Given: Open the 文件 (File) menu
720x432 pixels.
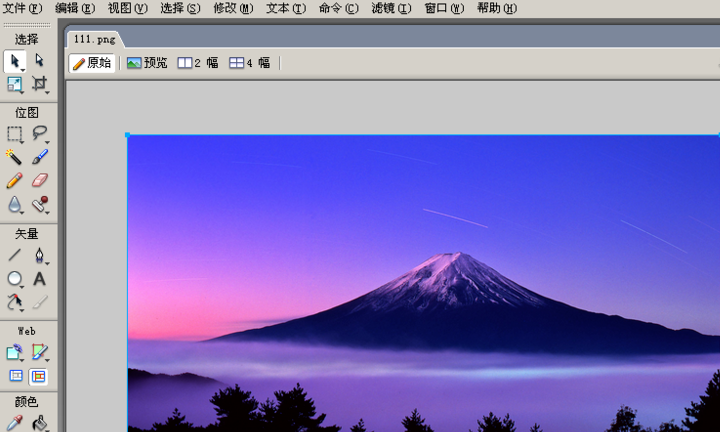Looking at the screenshot, I should tap(22, 8).
